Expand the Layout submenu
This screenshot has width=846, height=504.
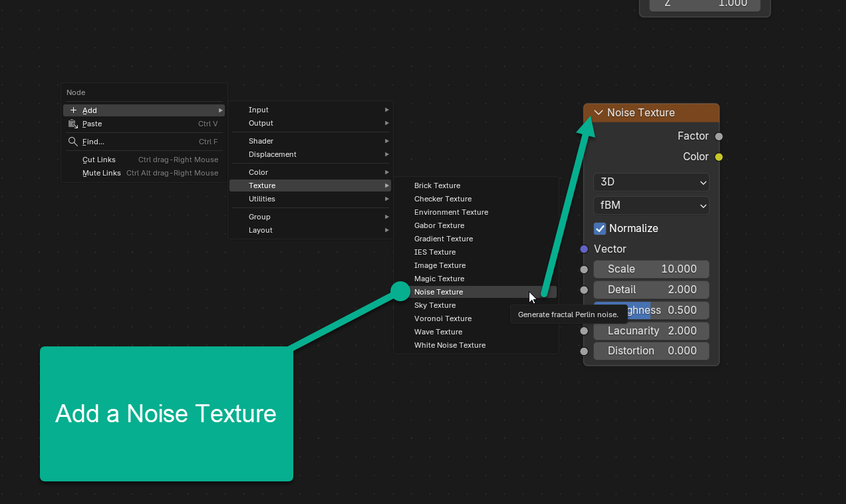click(311, 230)
